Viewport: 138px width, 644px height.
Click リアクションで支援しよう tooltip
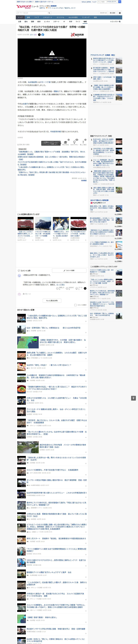click(x=51, y=143)
